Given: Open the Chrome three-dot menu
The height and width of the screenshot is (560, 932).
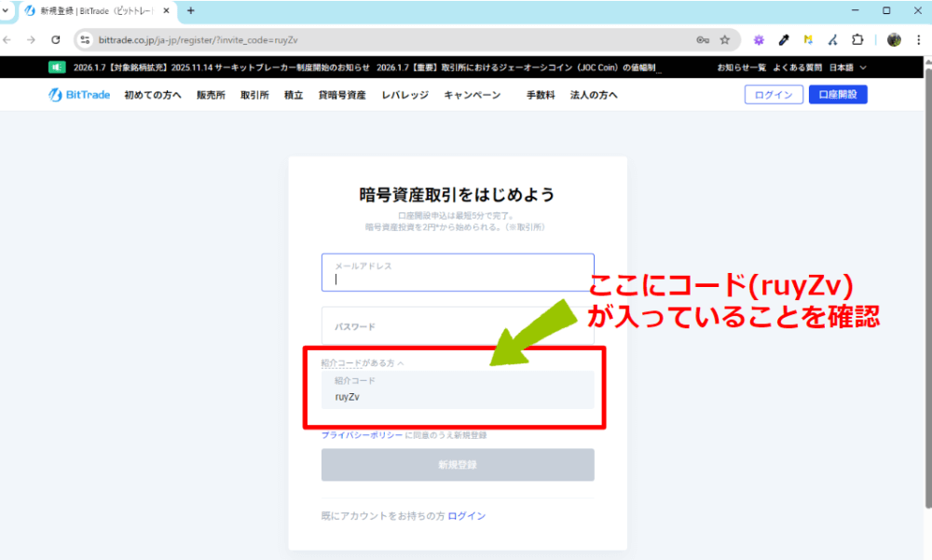Looking at the screenshot, I should [x=921, y=40].
